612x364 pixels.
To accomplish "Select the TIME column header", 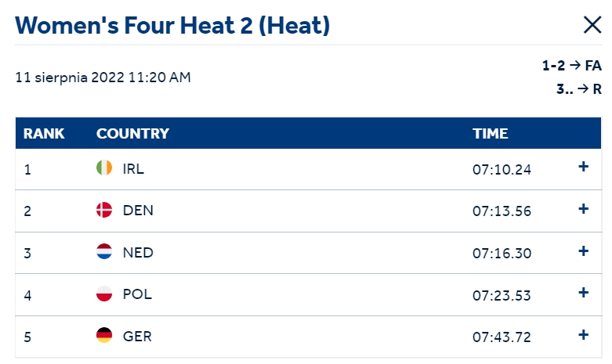I will pyautogui.click(x=491, y=134).
